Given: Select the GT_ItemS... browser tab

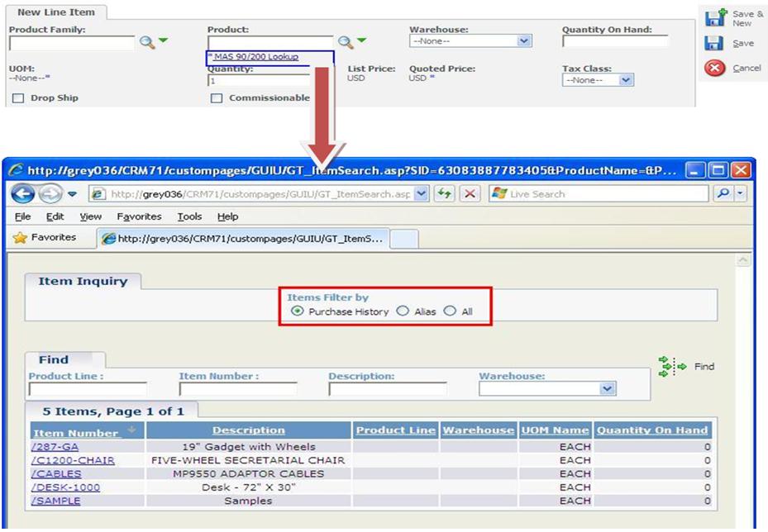Looking at the screenshot, I should point(243,239).
